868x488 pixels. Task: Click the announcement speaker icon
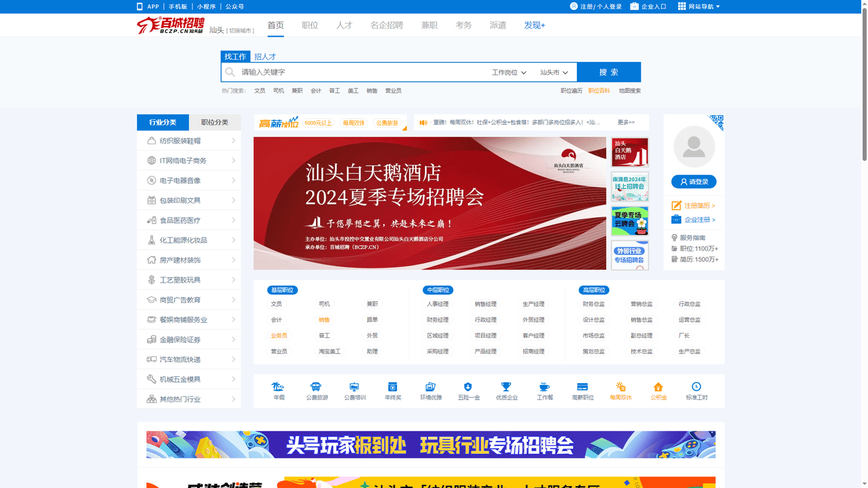point(423,122)
